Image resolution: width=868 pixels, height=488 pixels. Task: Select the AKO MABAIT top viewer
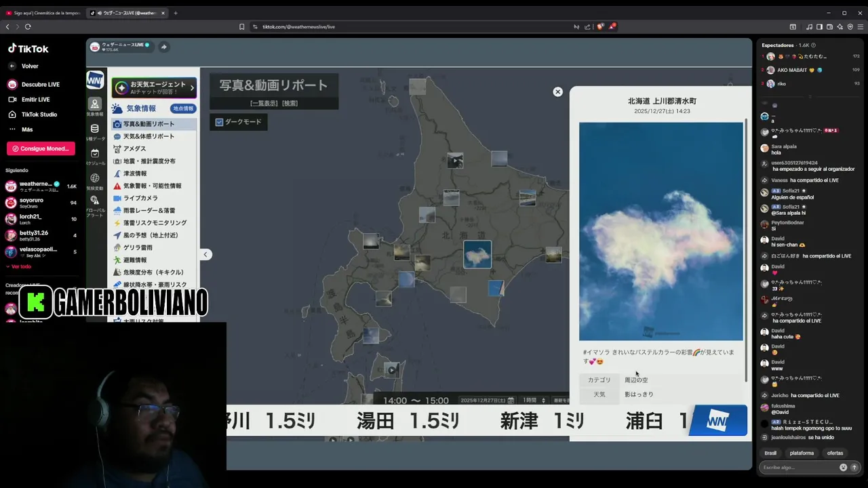click(810, 70)
